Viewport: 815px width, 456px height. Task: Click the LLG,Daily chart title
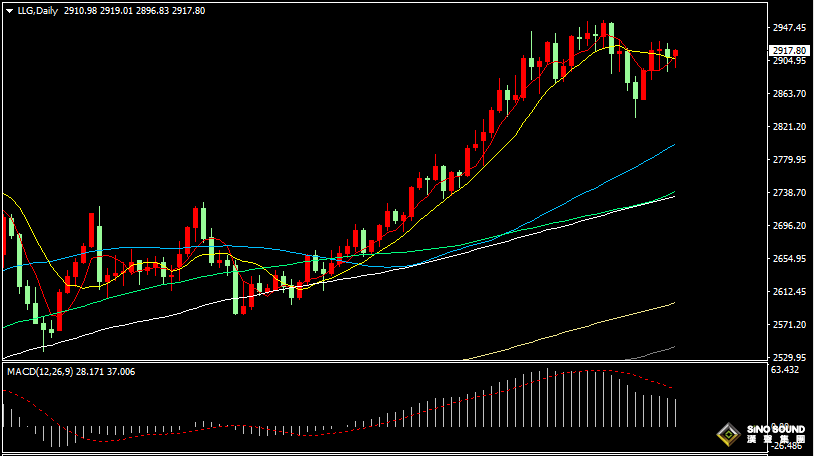click(37, 11)
